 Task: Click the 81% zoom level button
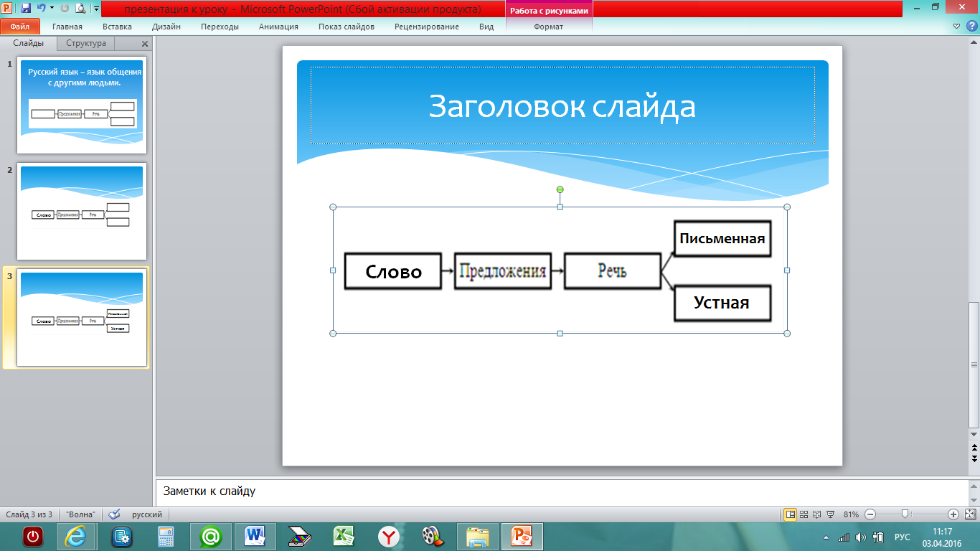pos(851,514)
